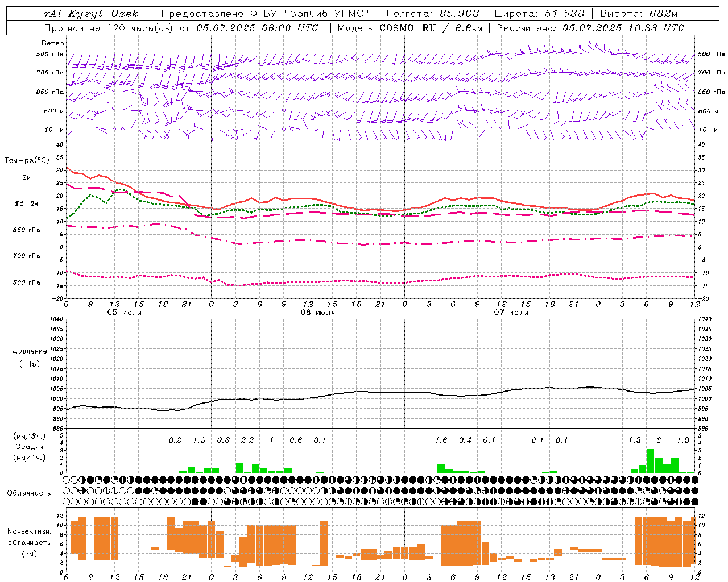Click the date label 07 июля
This screenshot has width=728, height=582.
pyautogui.click(x=511, y=313)
